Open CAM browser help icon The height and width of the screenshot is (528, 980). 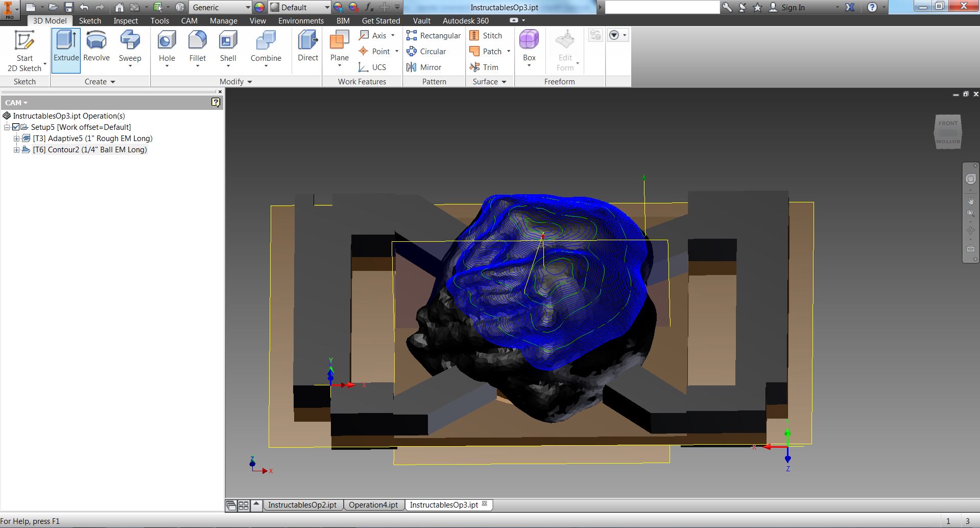tap(216, 102)
